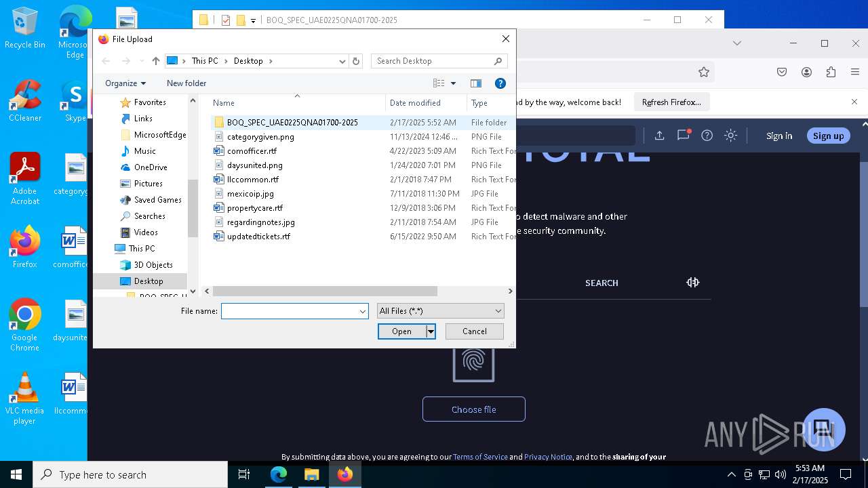Click the Refresh Firefox button
Image resolution: width=868 pixels, height=488 pixels.
point(671,102)
